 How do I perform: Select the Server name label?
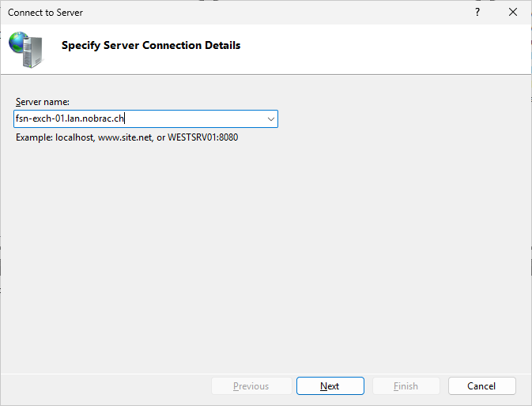(43, 102)
